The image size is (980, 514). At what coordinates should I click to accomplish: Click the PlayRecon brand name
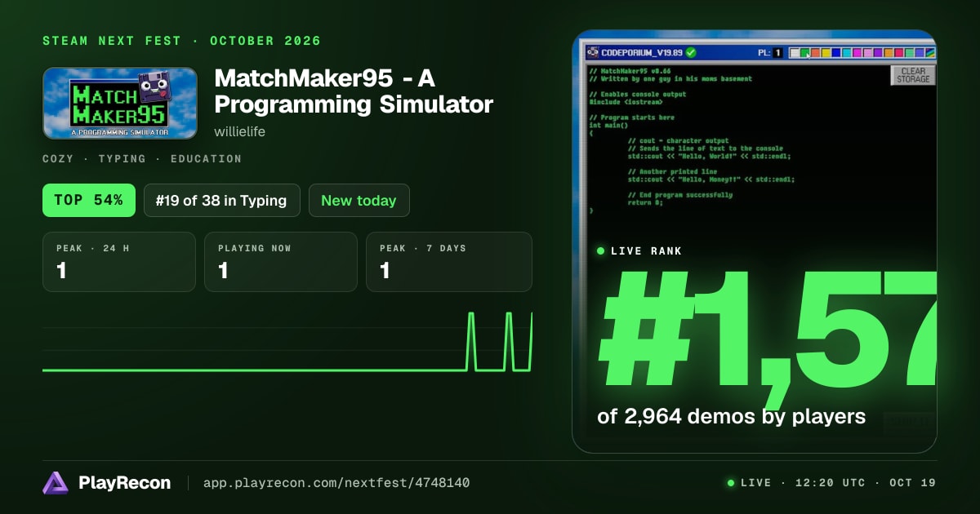pyautogui.click(x=125, y=483)
